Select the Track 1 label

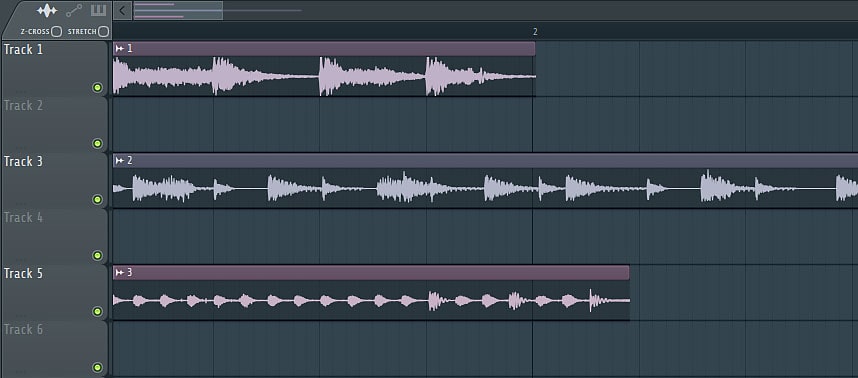pos(23,50)
